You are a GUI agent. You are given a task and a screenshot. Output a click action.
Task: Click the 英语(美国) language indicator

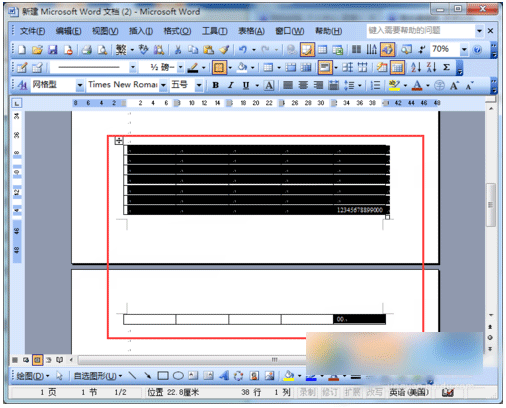(409, 392)
